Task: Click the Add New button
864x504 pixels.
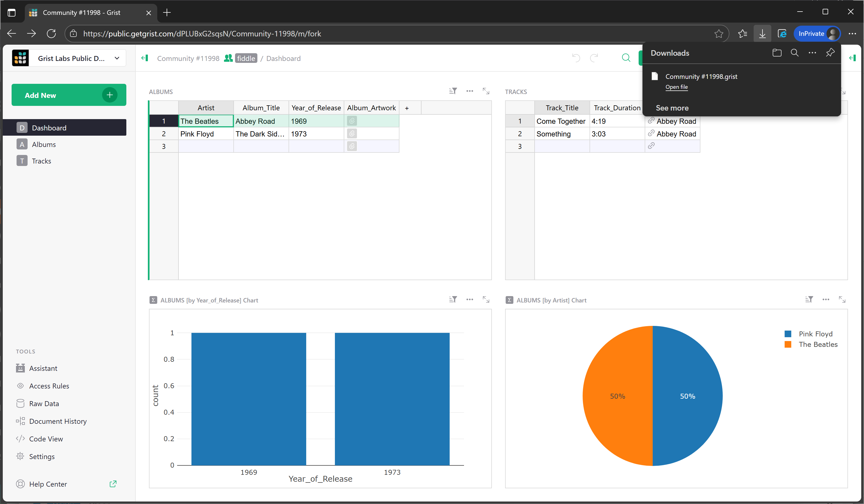Action: (69, 95)
